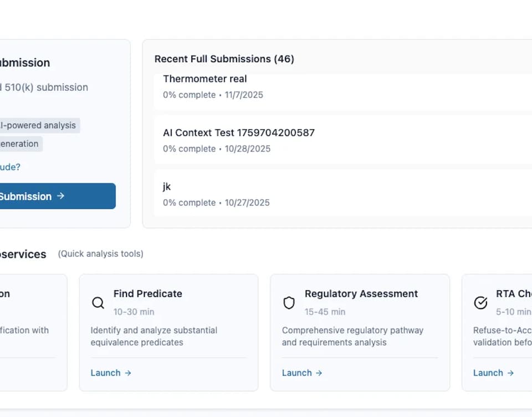Click the 0% complete • 10/27/2025 status

[216, 203]
